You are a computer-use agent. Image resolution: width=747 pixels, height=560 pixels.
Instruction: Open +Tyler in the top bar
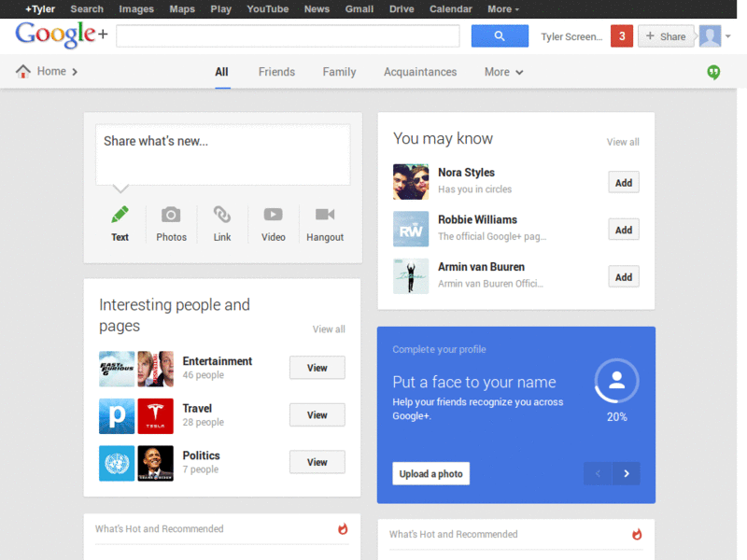coord(40,9)
